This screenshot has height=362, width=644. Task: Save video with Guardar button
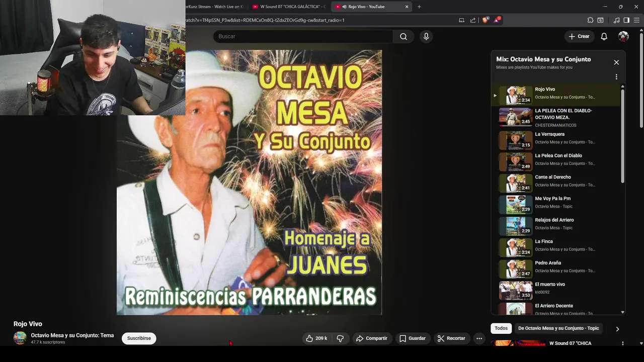tap(413, 338)
